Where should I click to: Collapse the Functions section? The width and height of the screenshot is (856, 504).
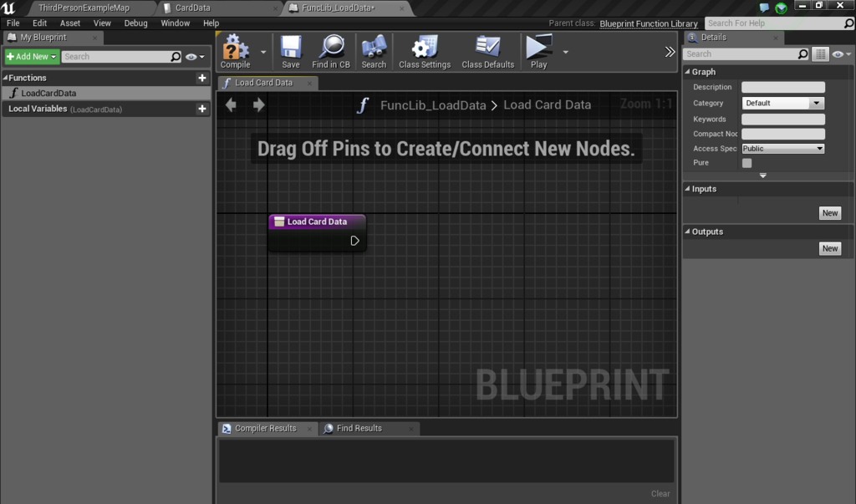[6, 78]
